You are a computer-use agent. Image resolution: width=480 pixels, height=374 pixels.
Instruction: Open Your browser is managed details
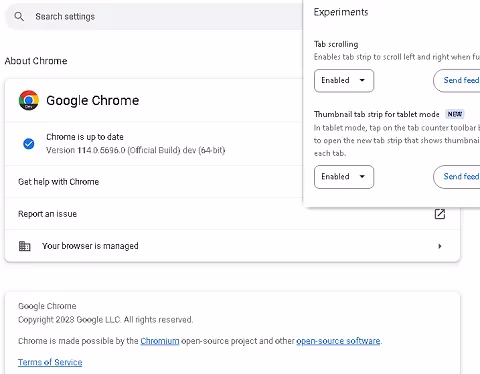(232, 246)
